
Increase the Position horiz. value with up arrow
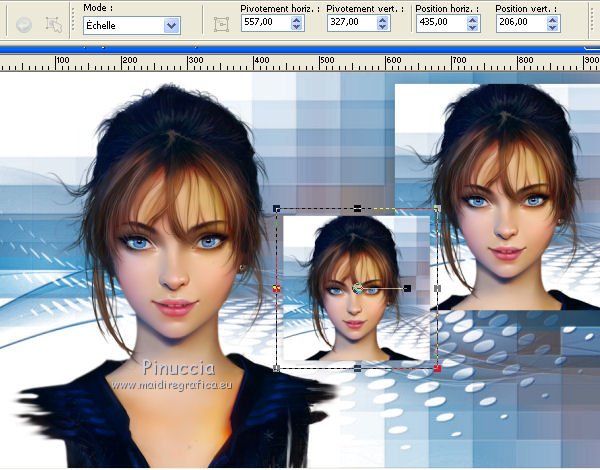pos(473,19)
